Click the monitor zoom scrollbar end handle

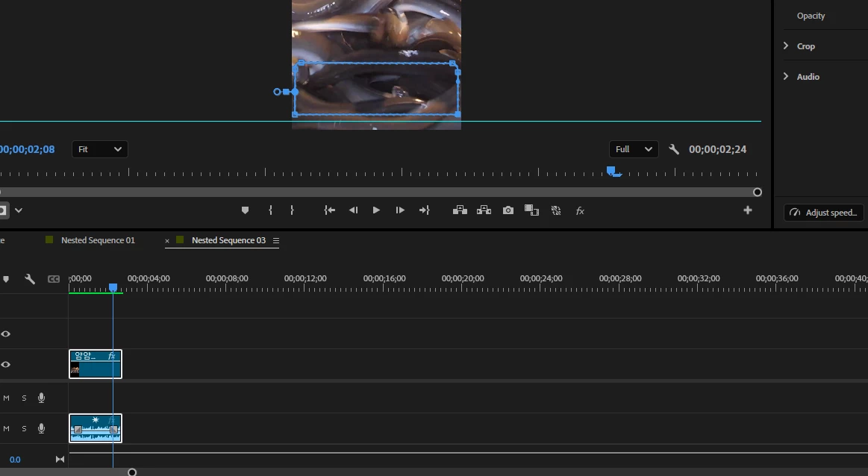pos(758,192)
